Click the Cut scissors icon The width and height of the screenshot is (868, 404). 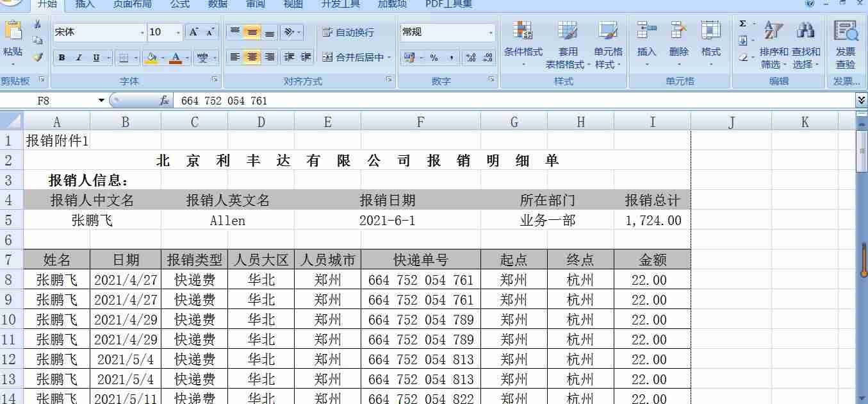38,24
